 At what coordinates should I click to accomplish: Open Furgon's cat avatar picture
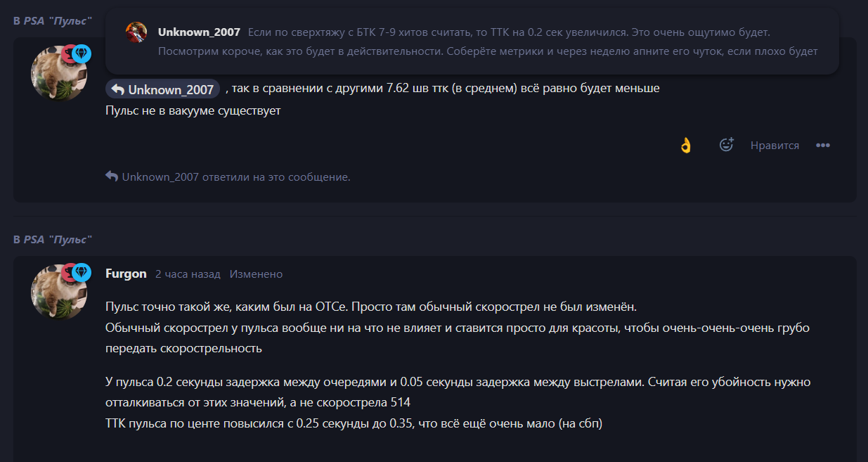pos(58,293)
